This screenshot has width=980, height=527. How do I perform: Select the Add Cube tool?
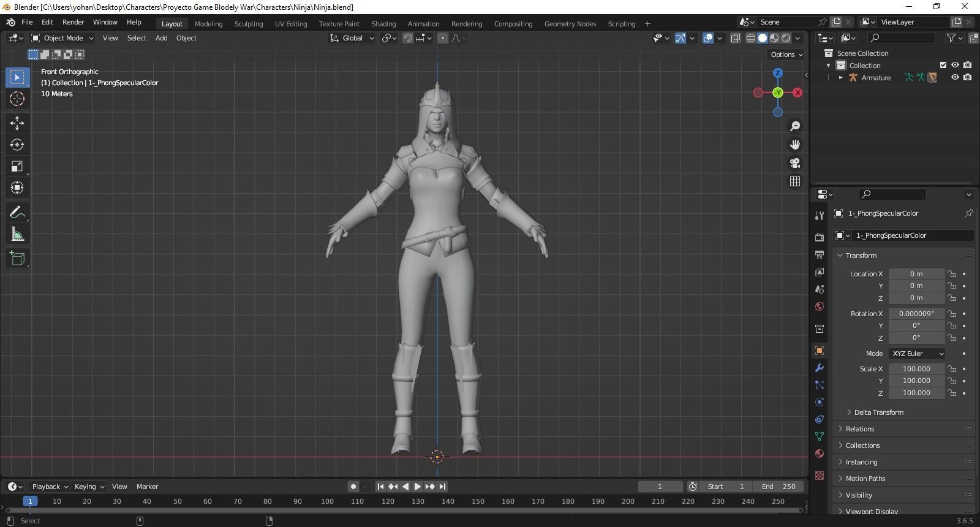click(x=17, y=259)
